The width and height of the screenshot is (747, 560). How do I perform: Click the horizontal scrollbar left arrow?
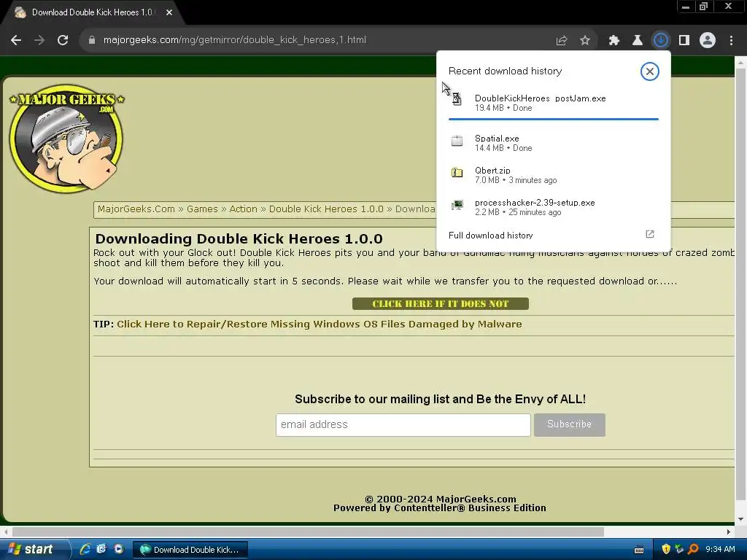[5, 532]
